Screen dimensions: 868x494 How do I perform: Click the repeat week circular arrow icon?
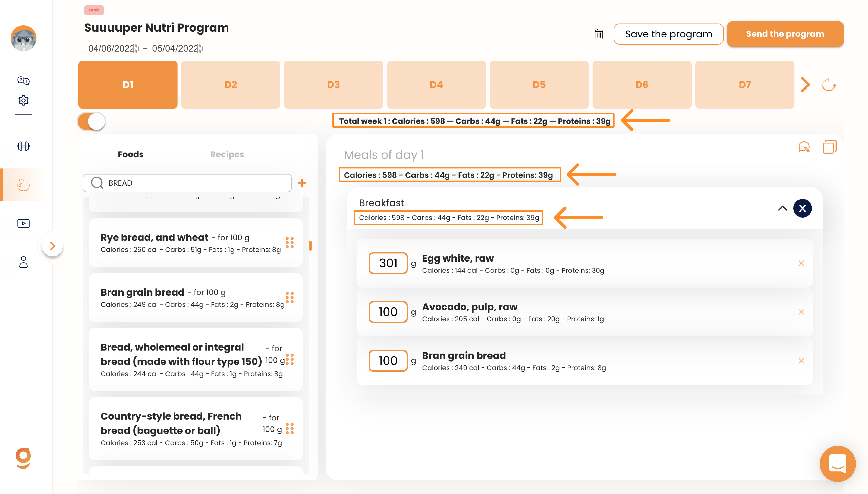829,85
